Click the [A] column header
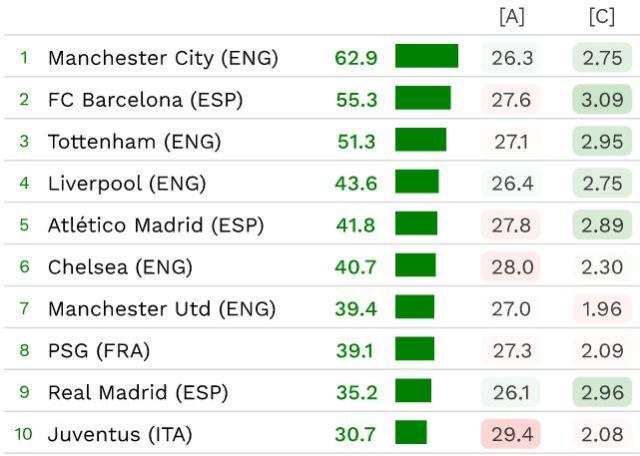 [x=512, y=17]
